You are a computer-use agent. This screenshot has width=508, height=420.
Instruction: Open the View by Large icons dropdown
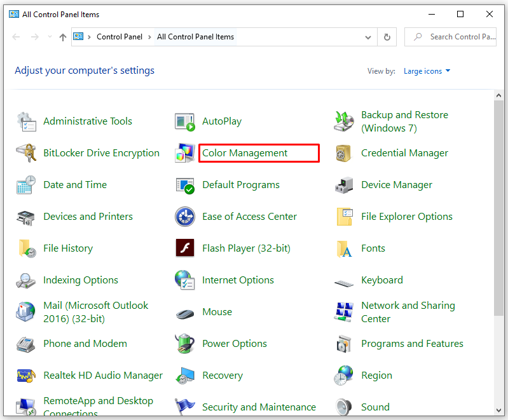(x=427, y=71)
